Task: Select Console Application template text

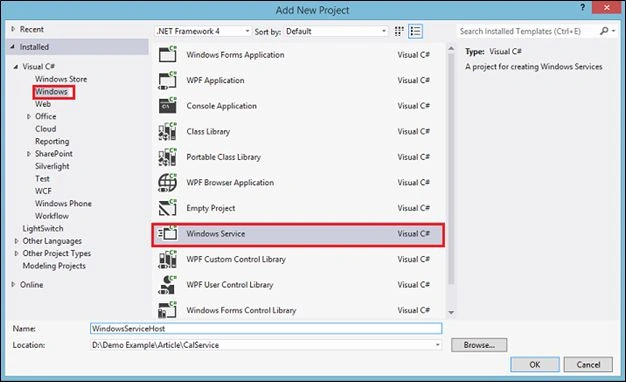Action: pos(222,106)
